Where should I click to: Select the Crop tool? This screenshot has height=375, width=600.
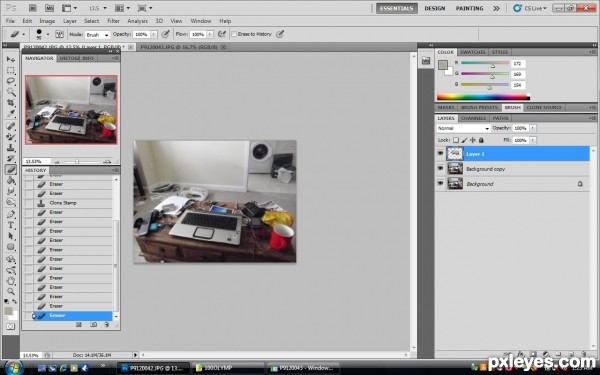pyautogui.click(x=11, y=103)
